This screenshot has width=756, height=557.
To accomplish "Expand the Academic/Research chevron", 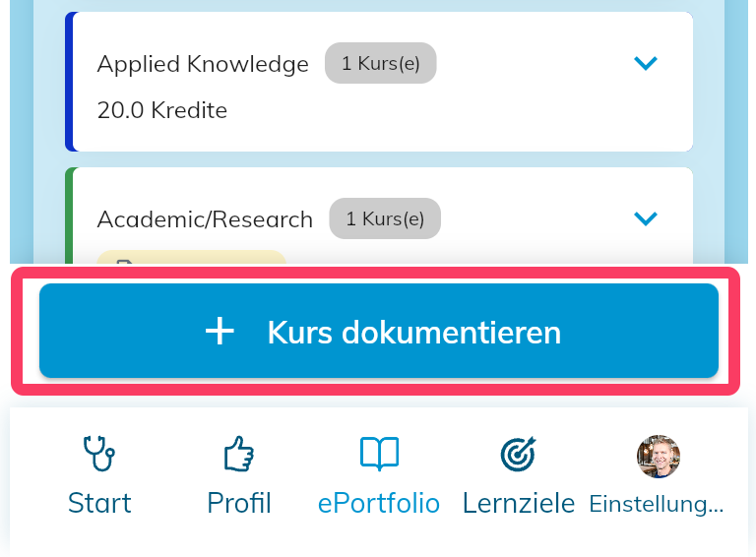I will pyautogui.click(x=646, y=218).
